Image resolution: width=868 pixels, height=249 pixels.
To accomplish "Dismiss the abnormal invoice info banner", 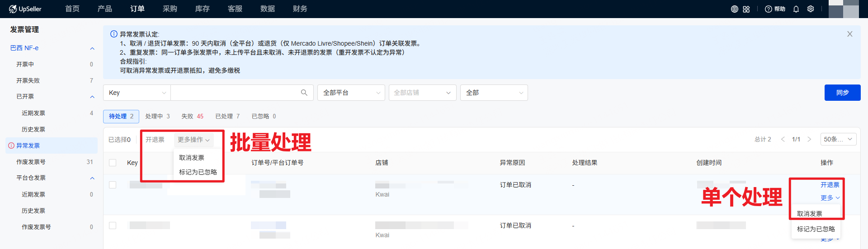I will [x=850, y=34].
